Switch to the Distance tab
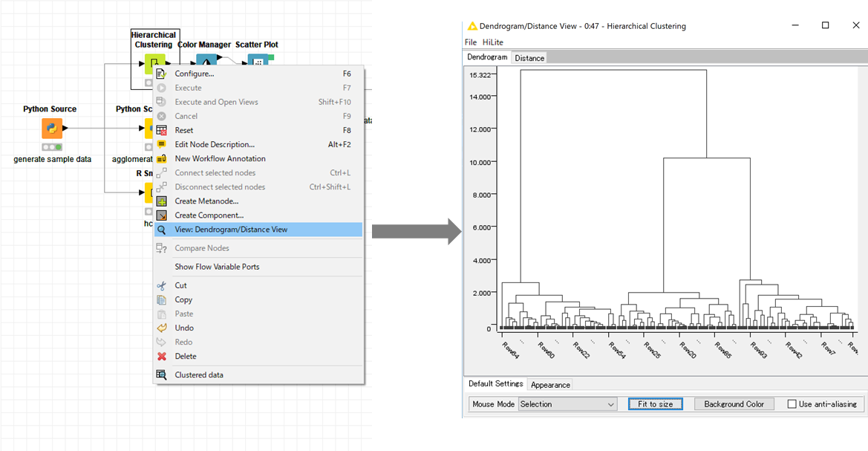The height and width of the screenshot is (451, 868). 529,58
